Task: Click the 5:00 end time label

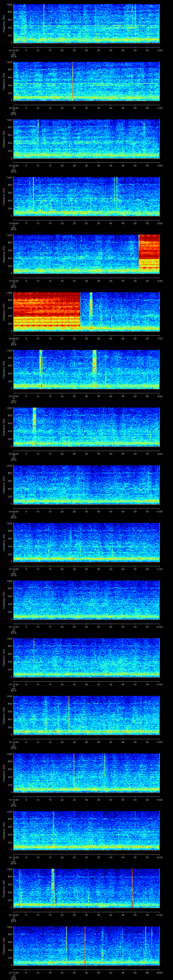Action: [160, 223]
